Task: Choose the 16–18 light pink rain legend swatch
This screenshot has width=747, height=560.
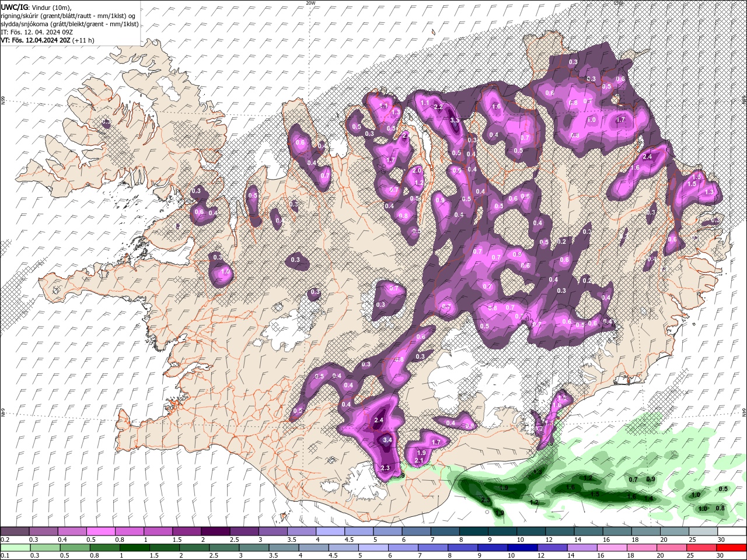Action: pyautogui.click(x=611, y=548)
